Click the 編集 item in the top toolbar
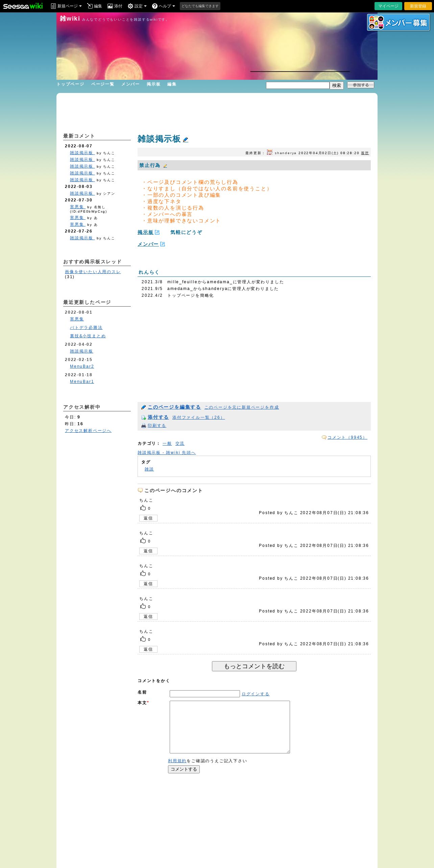 (95, 6)
